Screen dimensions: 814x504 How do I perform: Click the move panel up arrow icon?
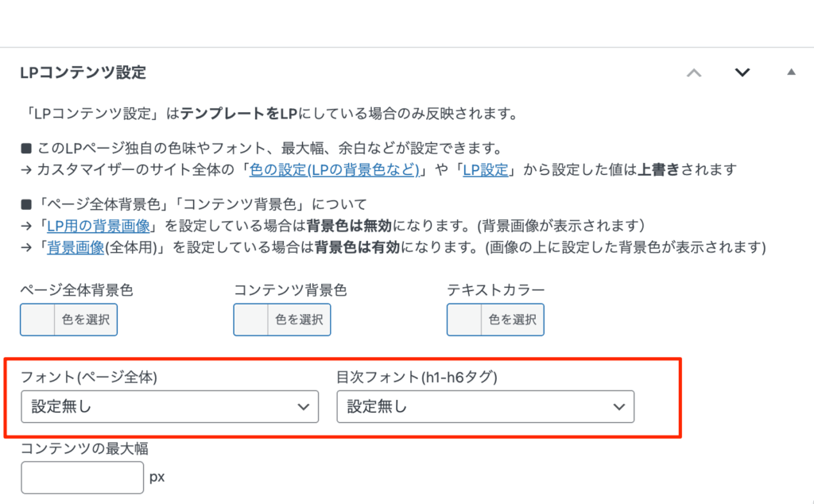[x=694, y=72]
